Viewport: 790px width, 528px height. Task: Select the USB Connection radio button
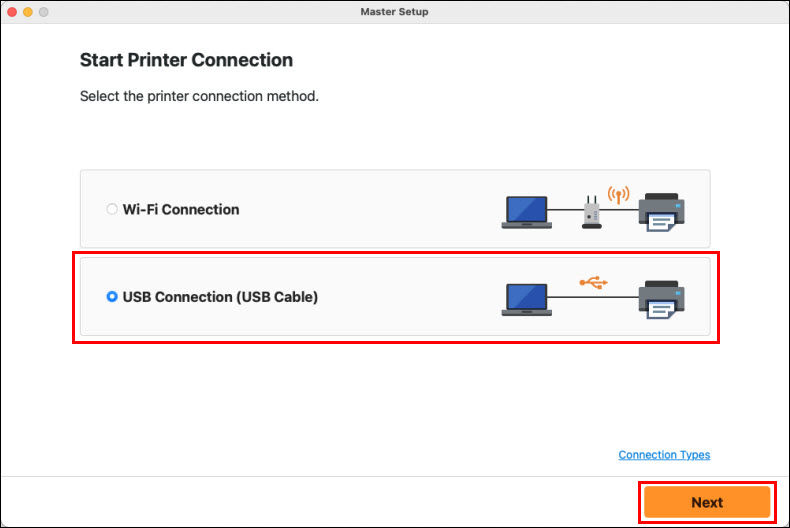tap(112, 297)
